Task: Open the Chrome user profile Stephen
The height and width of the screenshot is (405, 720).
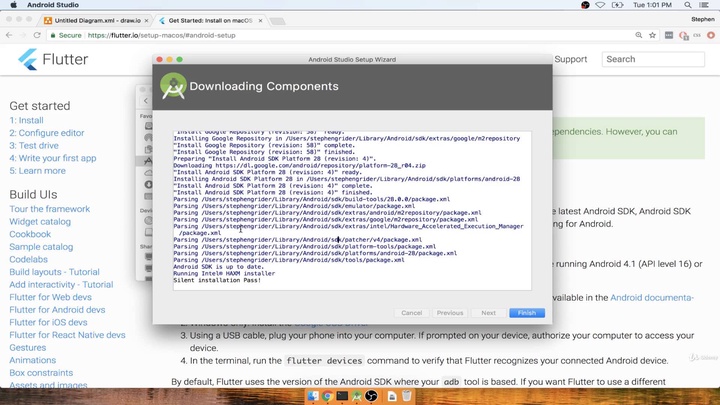Action: click(x=703, y=19)
